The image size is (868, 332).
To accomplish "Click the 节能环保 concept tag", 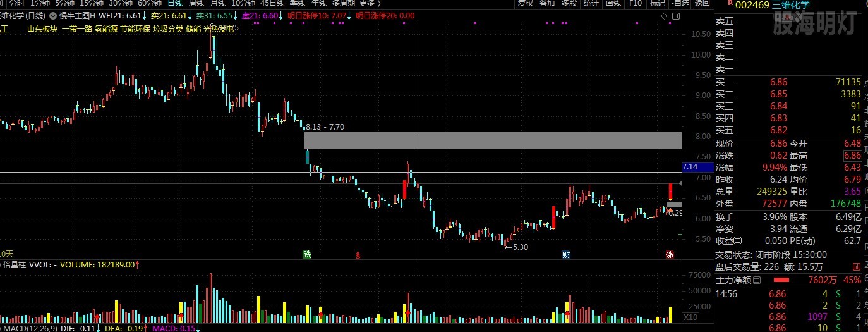I will pyautogui.click(x=135, y=28).
